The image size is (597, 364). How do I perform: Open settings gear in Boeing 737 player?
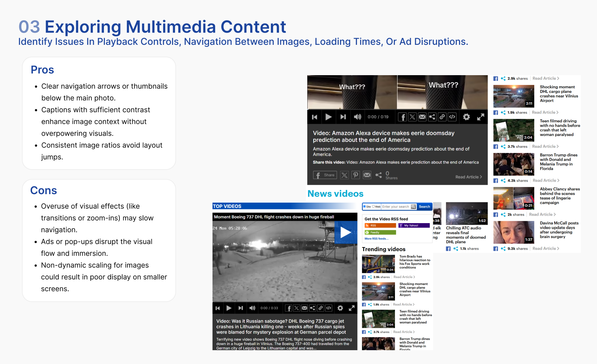pos(340,308)
